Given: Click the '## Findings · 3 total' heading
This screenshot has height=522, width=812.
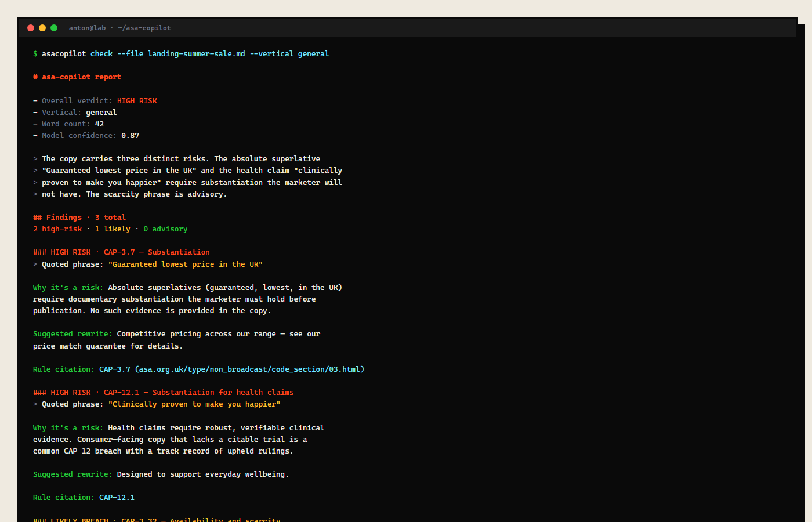Looking at the screenshot, I should pyautogui.click(x=79, y=217).
